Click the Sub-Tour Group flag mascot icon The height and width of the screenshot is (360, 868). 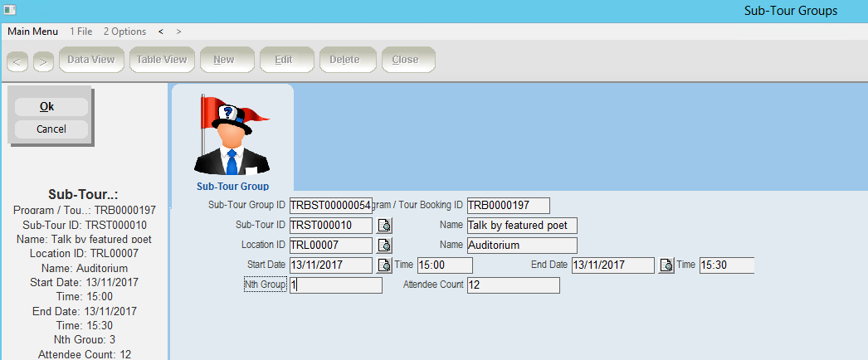click(232, 134)
